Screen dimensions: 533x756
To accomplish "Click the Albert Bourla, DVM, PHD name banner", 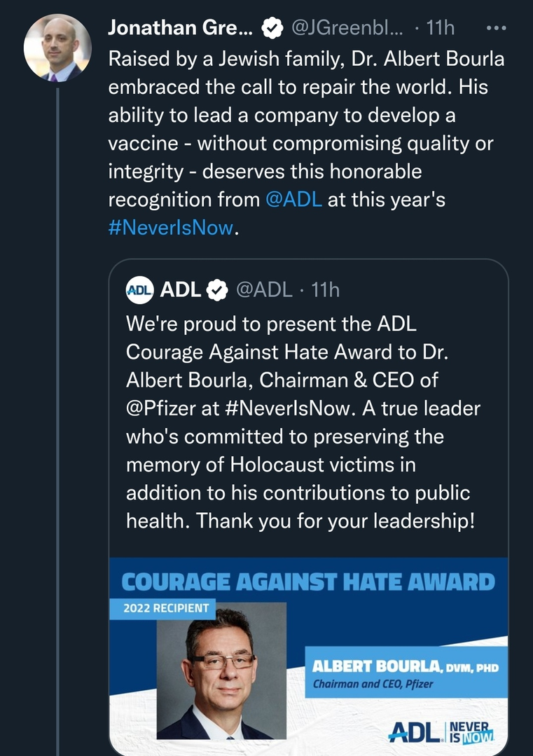I will point(405,673).
